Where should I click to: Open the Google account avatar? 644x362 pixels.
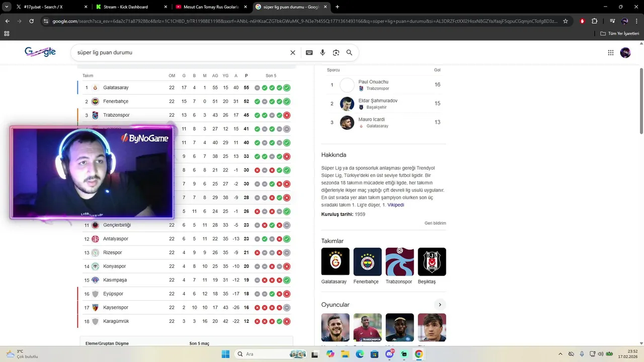(x=625, y=52)
